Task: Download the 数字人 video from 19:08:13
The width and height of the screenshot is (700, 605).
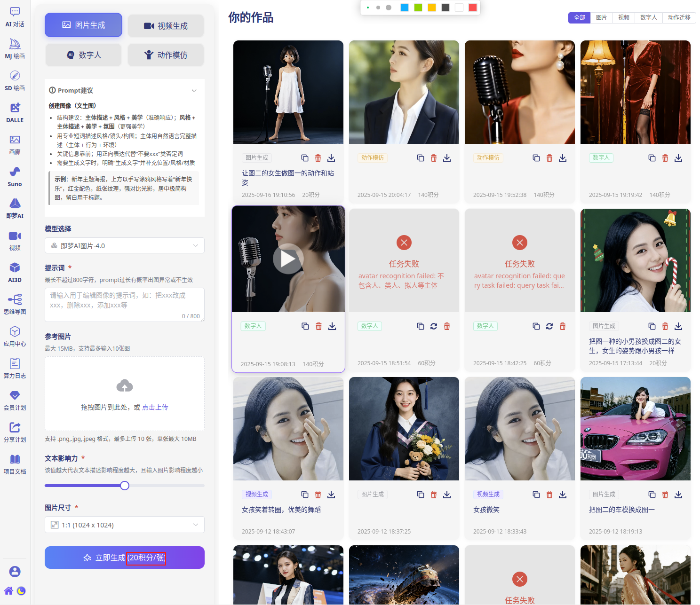Action: (x=332, y=326)
